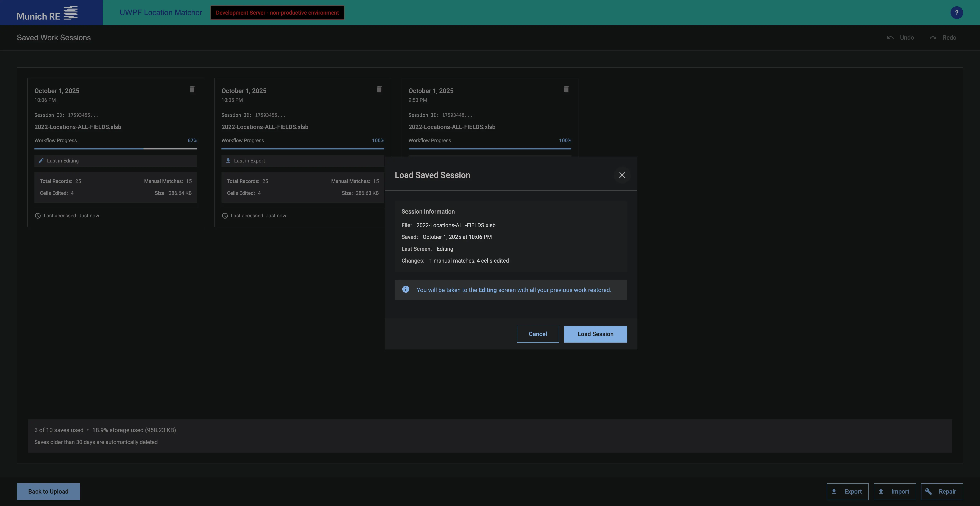Delete the 9:53 PM saved session
The image size is (980, 506).
click(566, 89)
